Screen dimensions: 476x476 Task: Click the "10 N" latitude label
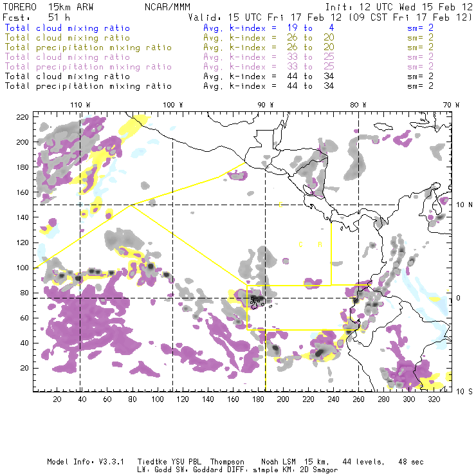464,205
